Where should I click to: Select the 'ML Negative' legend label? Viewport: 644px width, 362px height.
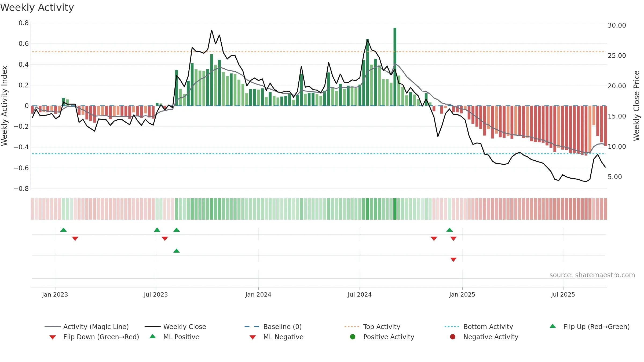point(283,337)
